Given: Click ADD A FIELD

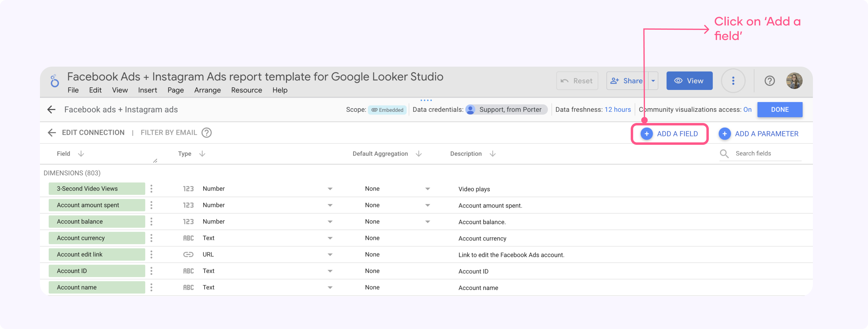Looking at the screenshot, I should tap(669, 134).
